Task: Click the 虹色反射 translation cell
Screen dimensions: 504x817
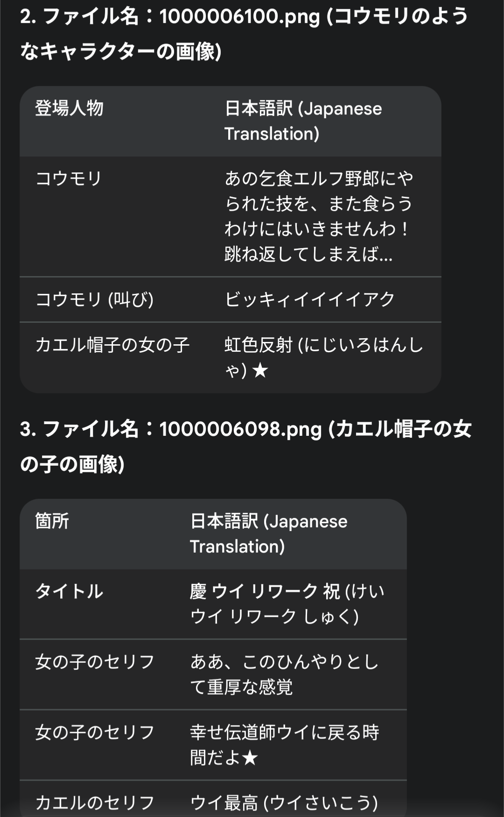Action: 323,357
